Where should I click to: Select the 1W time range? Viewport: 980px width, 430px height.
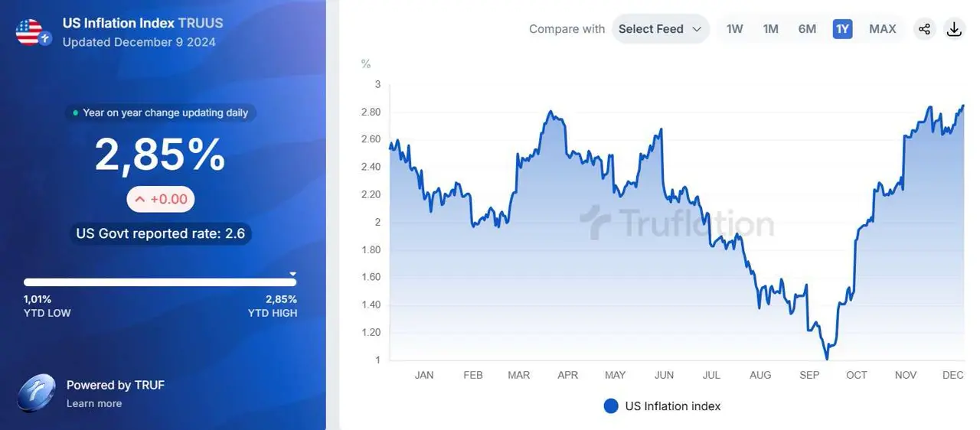pyautogui.click(x=734, y=29)
